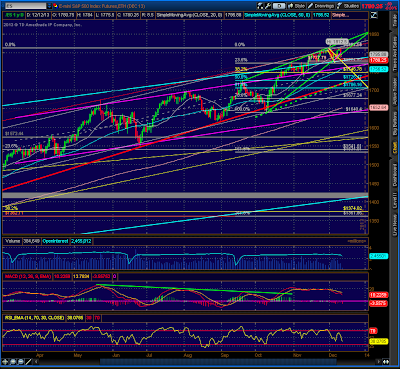Click the share chart icon beside the wrench

coord(260,6)
